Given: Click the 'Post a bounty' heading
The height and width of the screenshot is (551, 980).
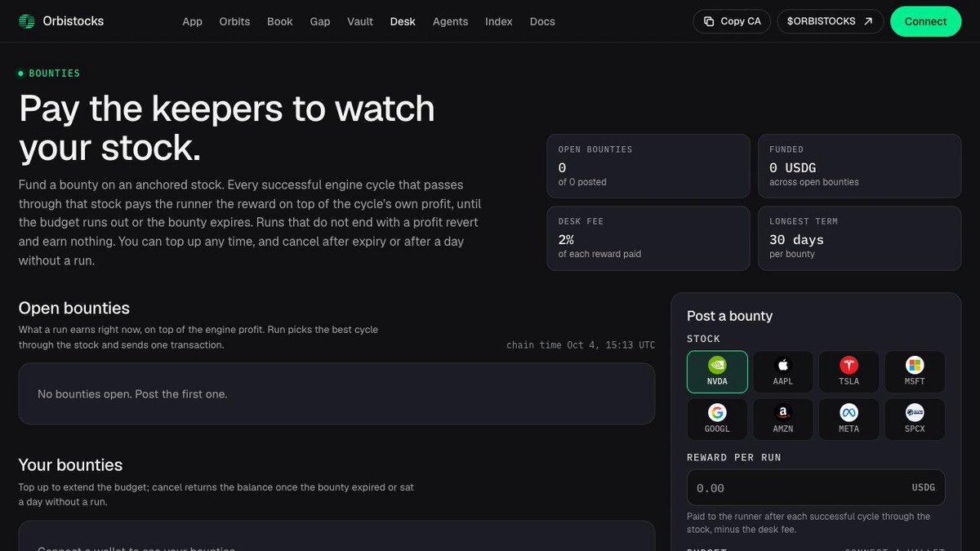Looking at the screenshot, I should coord(729,316).
